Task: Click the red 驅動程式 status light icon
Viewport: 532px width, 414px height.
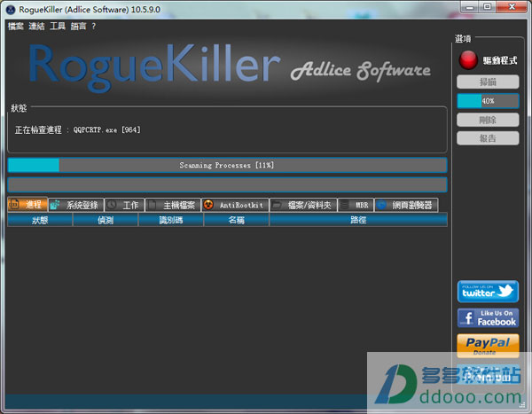Action: tap(468, 60)
